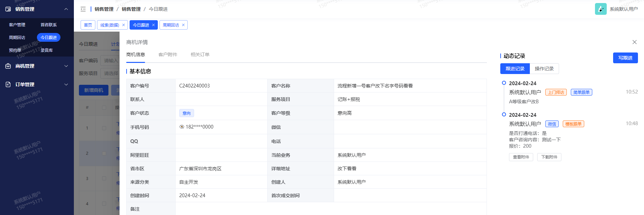644x215 pixels.
Task: Close the 商机详情 detail panel
Action: point(634,42)
